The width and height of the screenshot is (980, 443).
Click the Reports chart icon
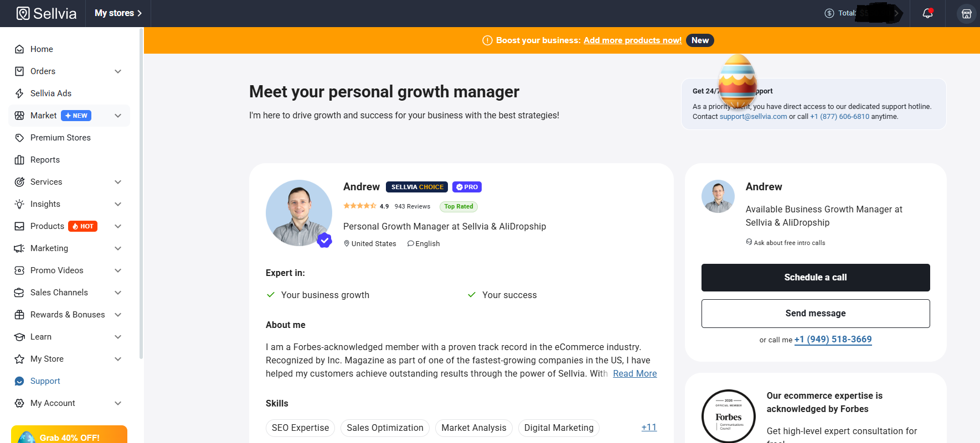pos(19,160)
